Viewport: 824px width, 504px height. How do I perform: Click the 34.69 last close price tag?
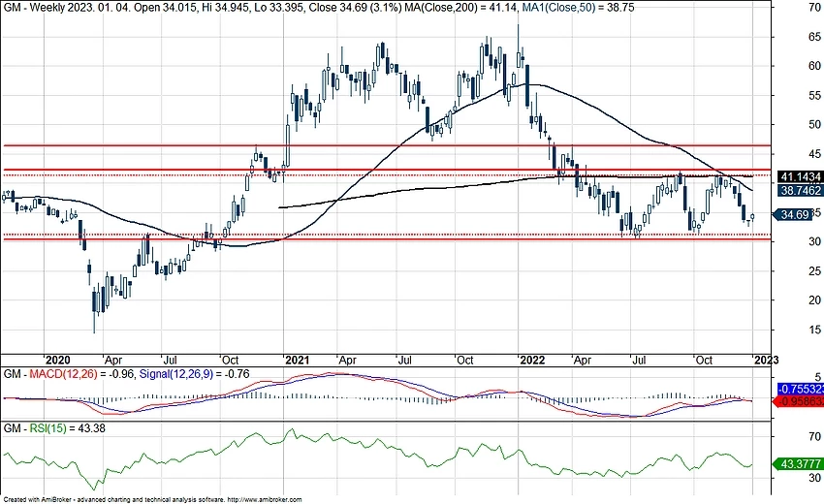click(x=794, y=214)
